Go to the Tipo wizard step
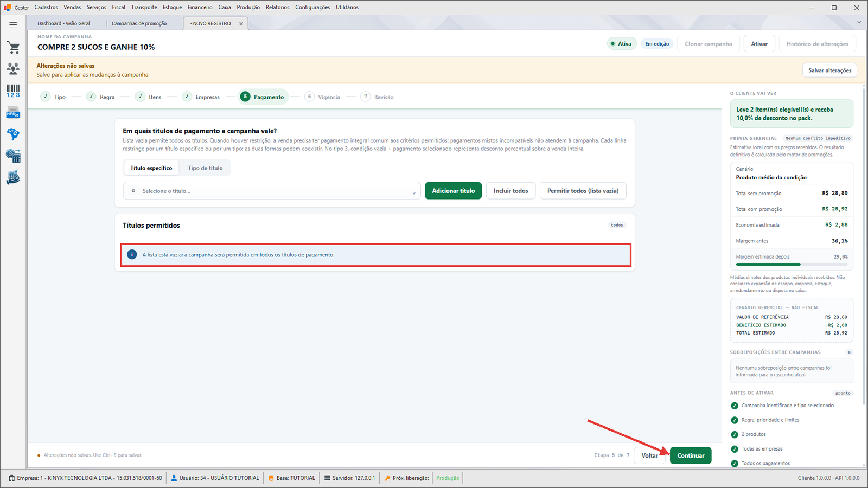The image size is (868, 488). [x=53, y=97]
